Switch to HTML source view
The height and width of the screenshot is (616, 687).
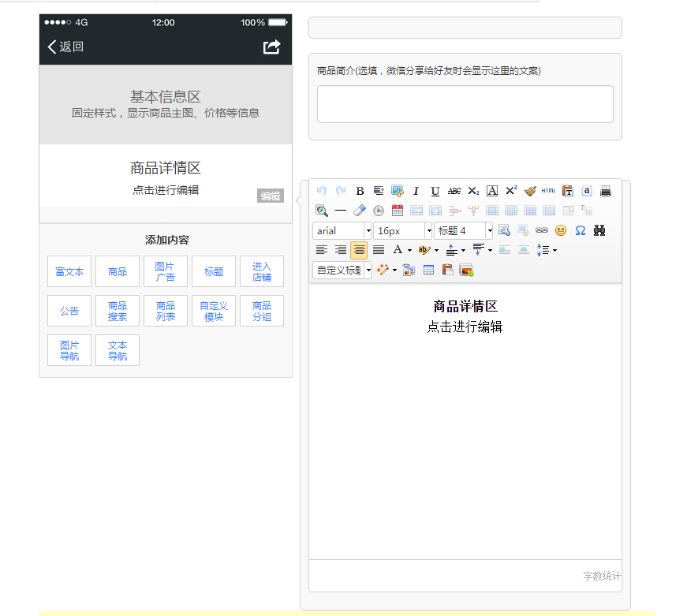point(547,190)
